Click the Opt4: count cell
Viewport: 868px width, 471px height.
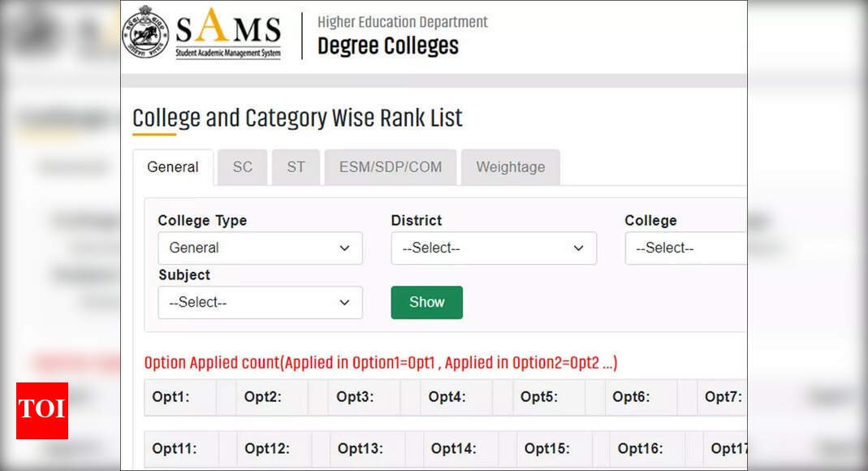(456, 397)
